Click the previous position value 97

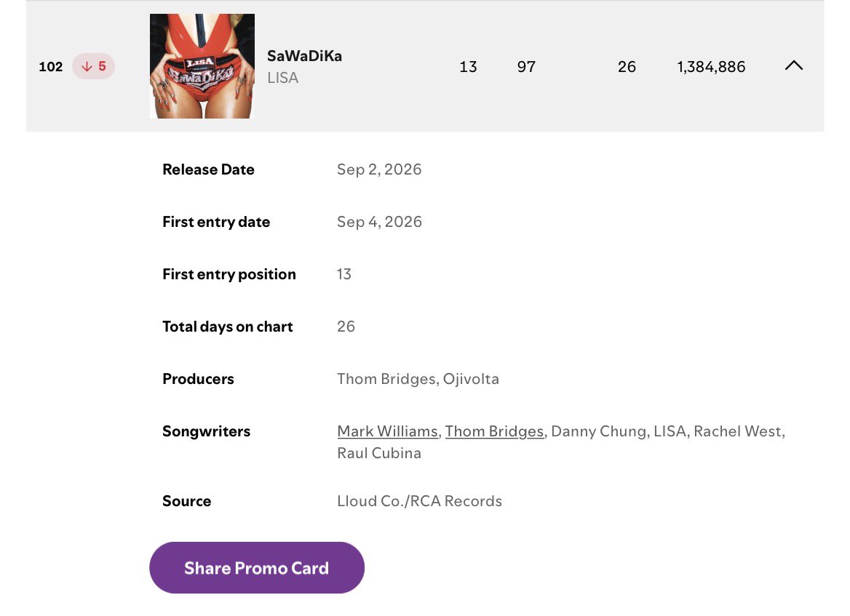pos(526,67)
